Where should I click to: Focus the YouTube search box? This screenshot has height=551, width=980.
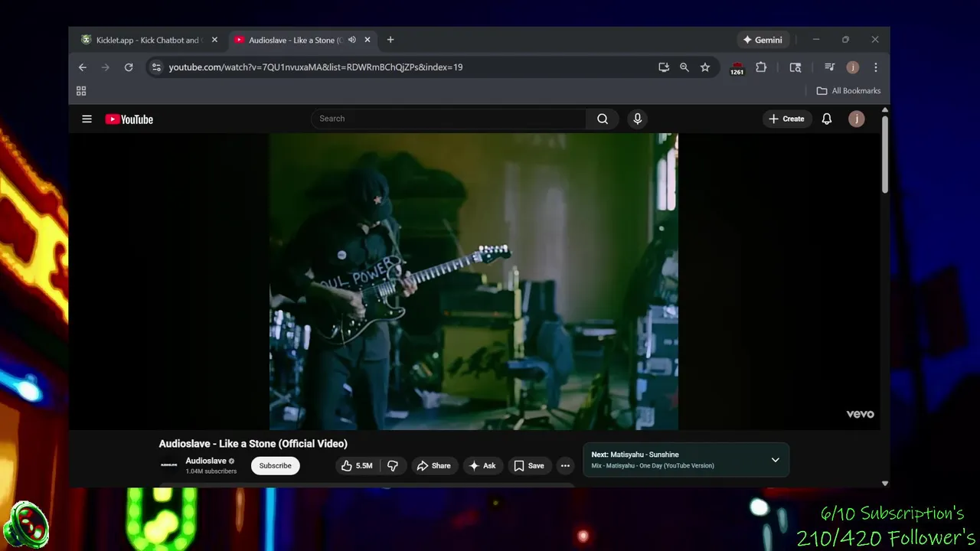click(x=449, y=119)
